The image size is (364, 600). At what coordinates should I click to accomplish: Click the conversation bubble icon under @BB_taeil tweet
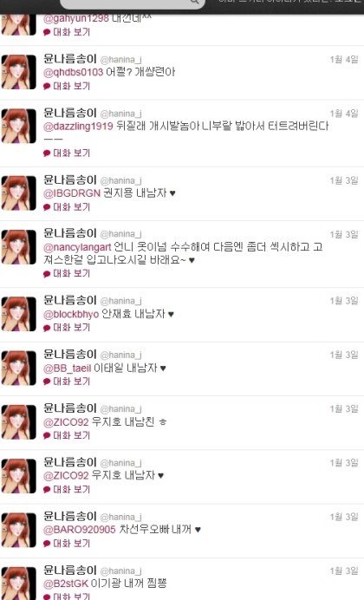47,382
